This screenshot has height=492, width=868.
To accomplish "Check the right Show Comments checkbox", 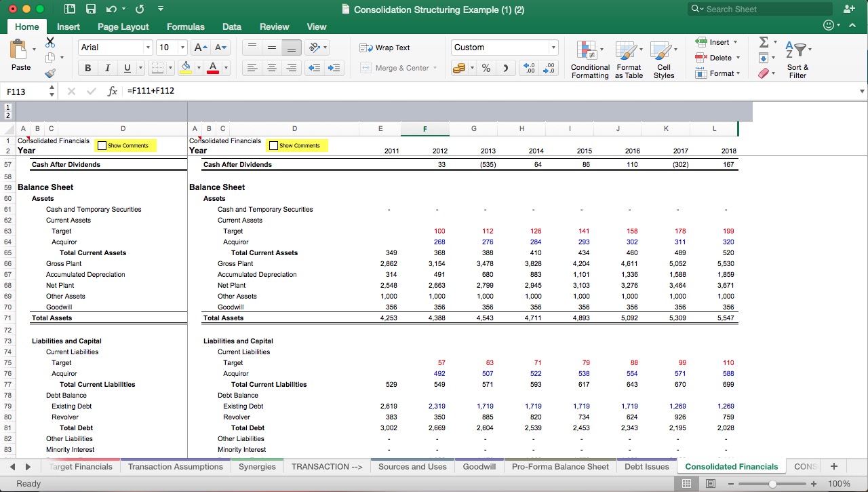I will coord(274,145).
